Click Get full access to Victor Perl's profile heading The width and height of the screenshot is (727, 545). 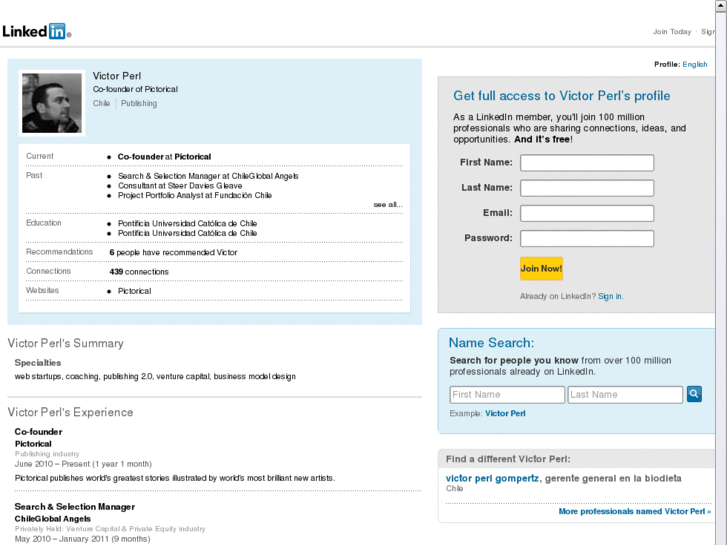[561, 96]
